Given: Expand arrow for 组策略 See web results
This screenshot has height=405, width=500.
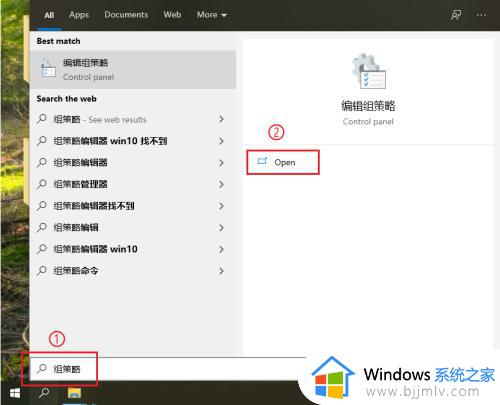Looking at the screenshot, I should coord(221,119).
